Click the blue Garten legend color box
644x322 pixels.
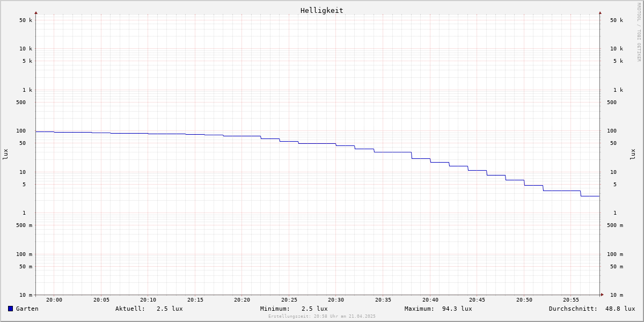tap(10, 309)
